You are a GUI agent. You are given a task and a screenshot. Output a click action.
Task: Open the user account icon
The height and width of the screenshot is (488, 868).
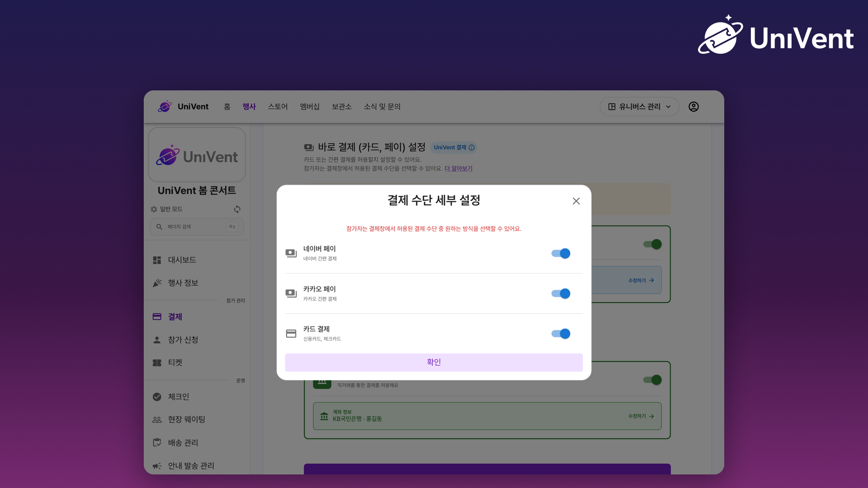point(693,107)
